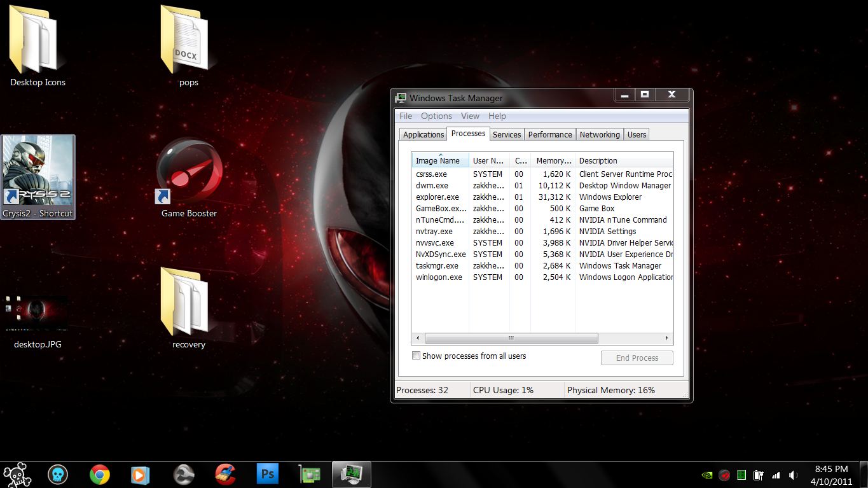Open the network signal tray icon
Screen dimensions: 868x488
click(x=775, y=475)
